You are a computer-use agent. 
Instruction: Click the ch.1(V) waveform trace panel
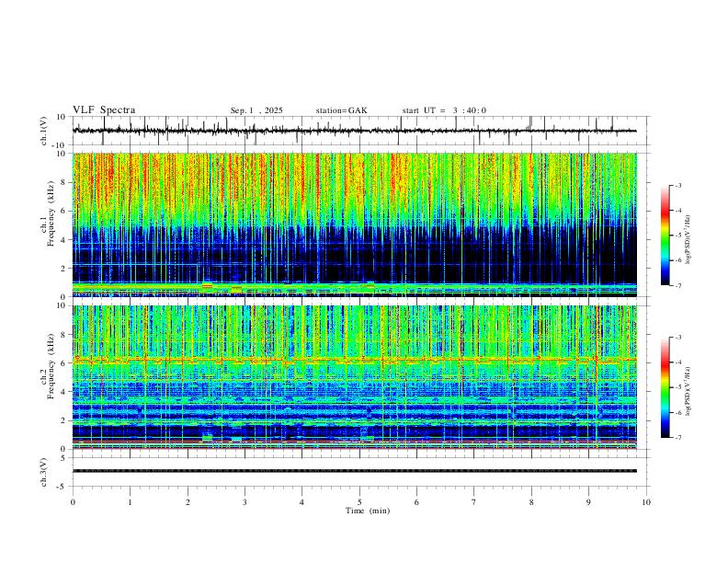(359, 131)
